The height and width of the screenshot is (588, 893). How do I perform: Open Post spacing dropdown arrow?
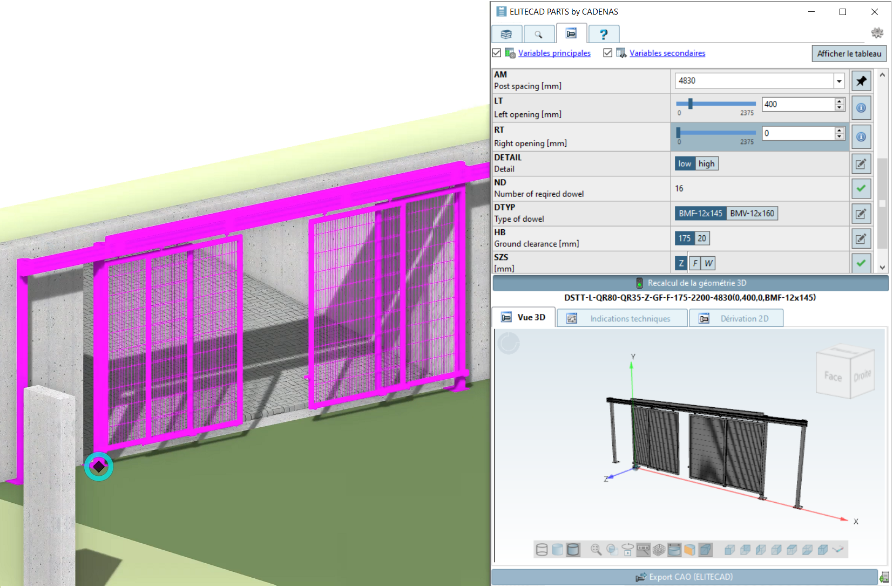839,81
